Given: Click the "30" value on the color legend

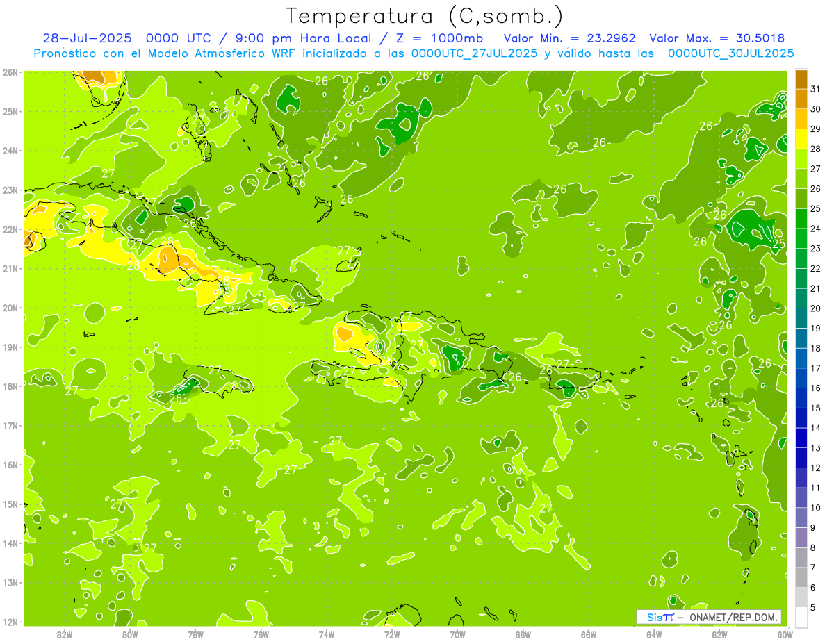Looking at the screenshot, I should coord(816,109).
